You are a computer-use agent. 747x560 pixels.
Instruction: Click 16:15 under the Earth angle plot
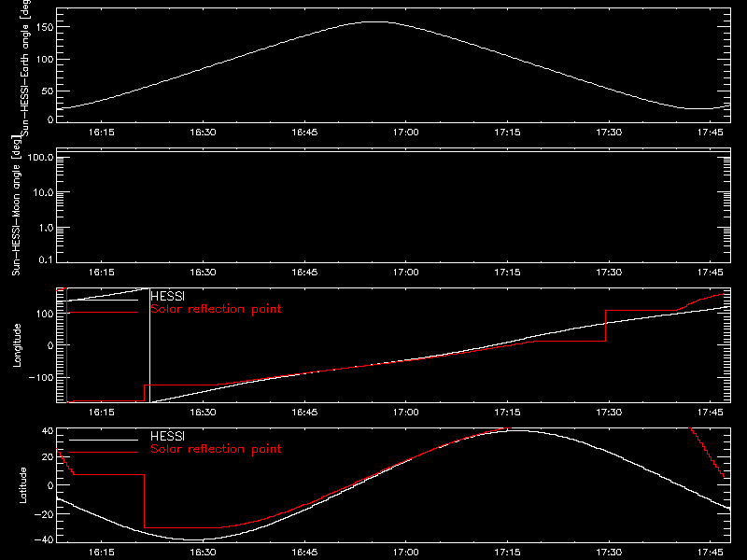click(x=101, y=132)
